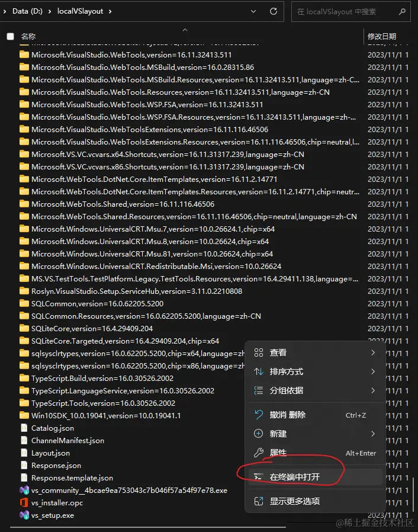The width and height of the screenshot is (418, 532).
Task: Choose 排序方式 in the context menu
Action: pos(316,371)
